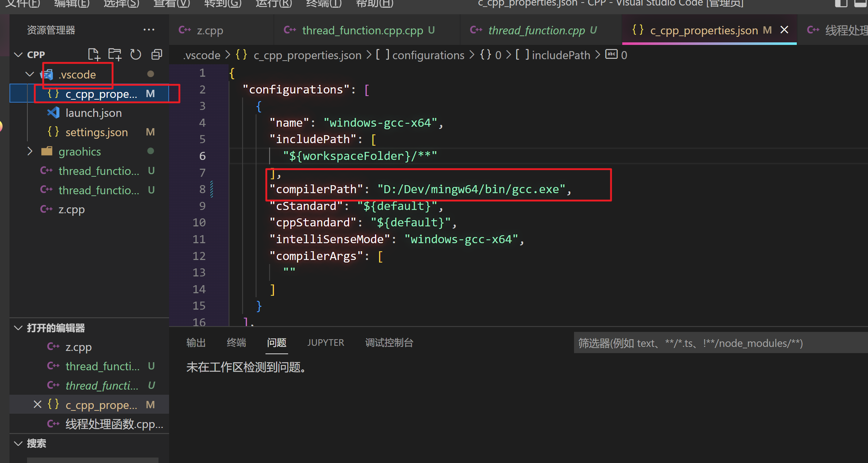Open the 编辑 menu
The width and height of the screenshot is (868, 463).
[x=72, y=4]
